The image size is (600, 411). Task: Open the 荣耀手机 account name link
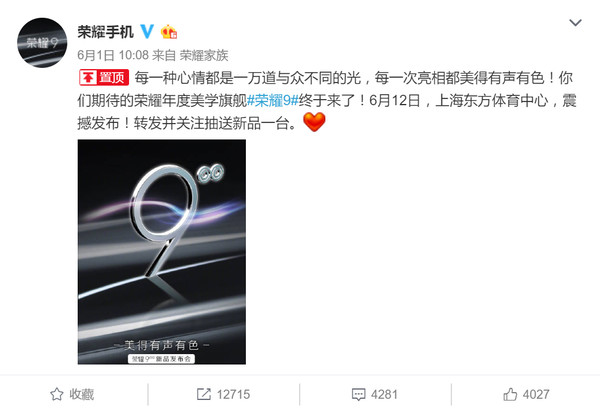point(106,32)
